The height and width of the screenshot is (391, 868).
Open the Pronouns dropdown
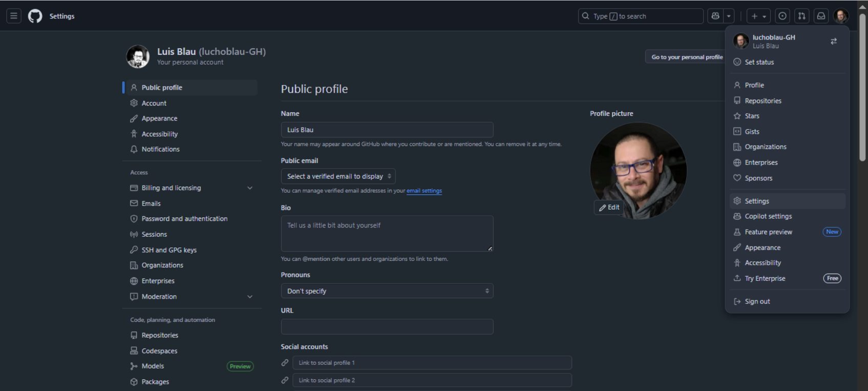coord(387,291)
